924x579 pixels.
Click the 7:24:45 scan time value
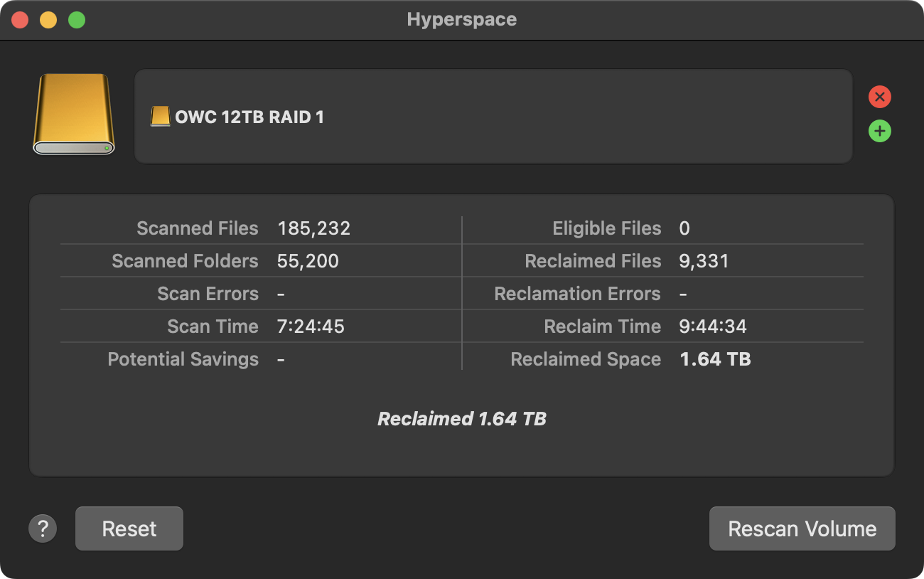(311, 326)
